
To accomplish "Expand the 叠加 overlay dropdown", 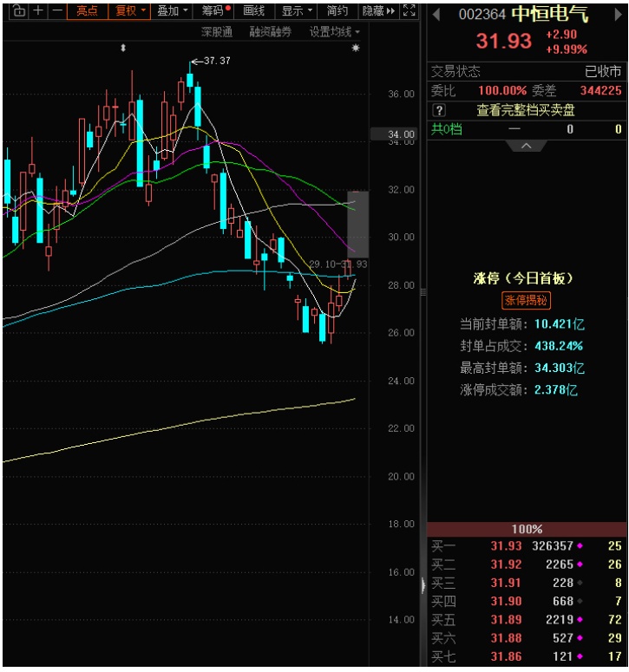I will (x=172, y=10).
